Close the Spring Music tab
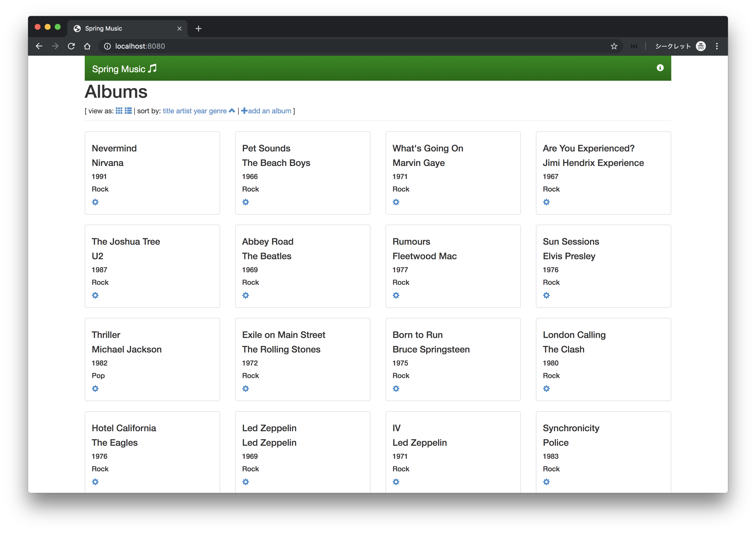This screenshot has width=756, height=533. click(179, 29)
